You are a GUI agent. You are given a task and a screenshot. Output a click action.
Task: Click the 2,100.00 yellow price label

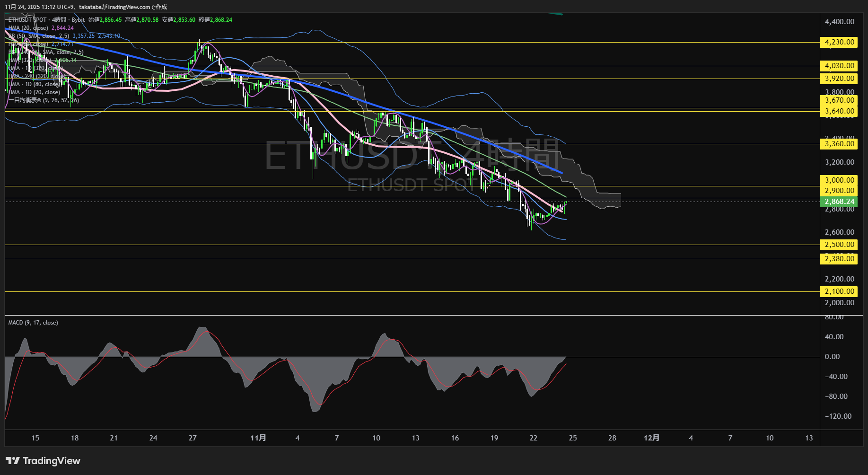pyautogui.click(x=839, y=291)
